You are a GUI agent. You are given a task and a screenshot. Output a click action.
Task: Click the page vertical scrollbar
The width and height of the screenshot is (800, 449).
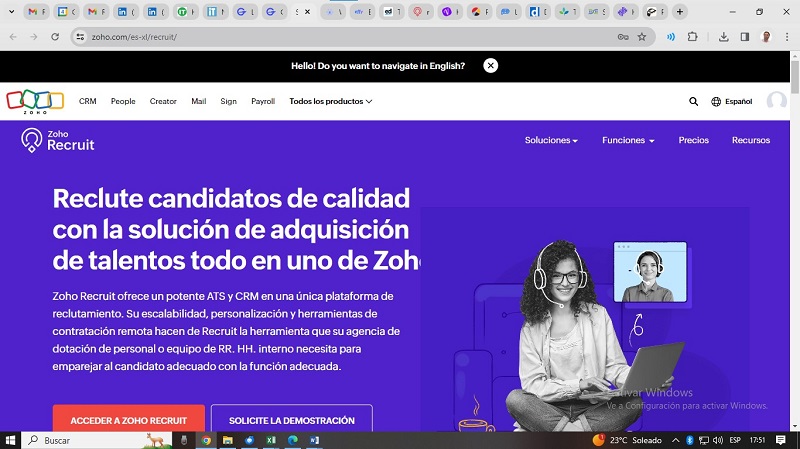tap(795, 77)
